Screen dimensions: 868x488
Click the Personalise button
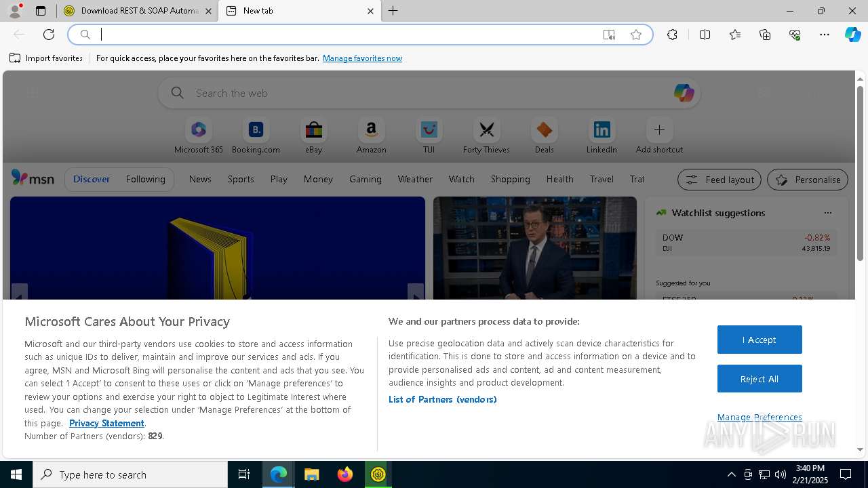point(808,180)
